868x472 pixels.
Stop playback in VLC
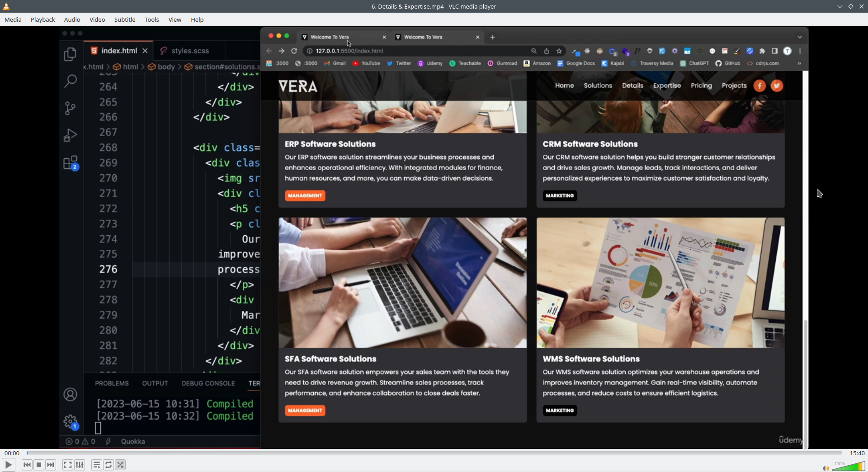click(39, 465)
